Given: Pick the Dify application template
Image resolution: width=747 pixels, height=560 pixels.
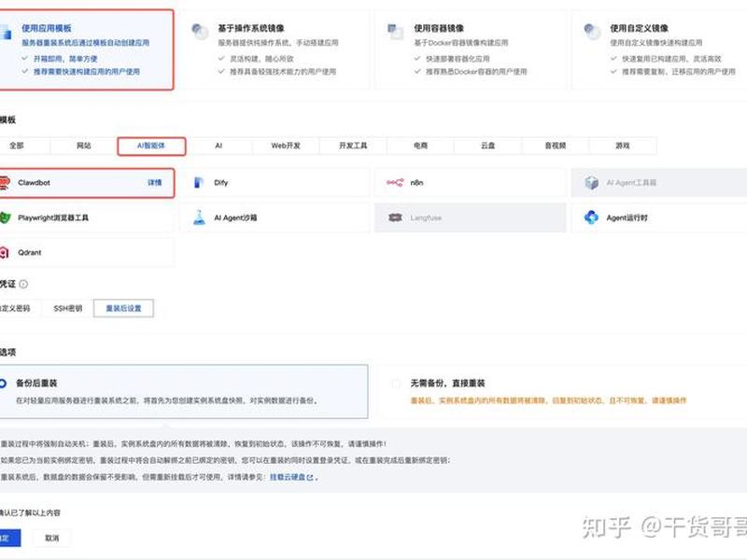Looking at the screenshot, I should click(x=275, y=183).
